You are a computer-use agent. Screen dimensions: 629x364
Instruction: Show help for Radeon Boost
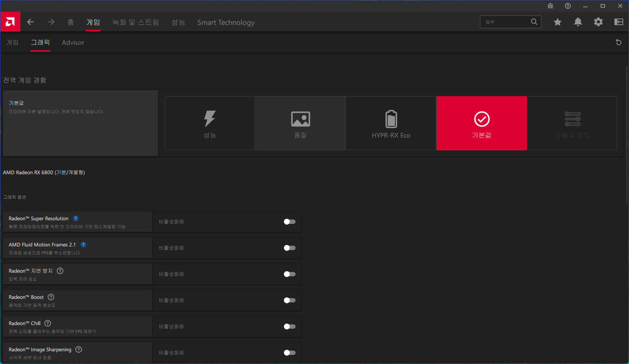(51, 297)
